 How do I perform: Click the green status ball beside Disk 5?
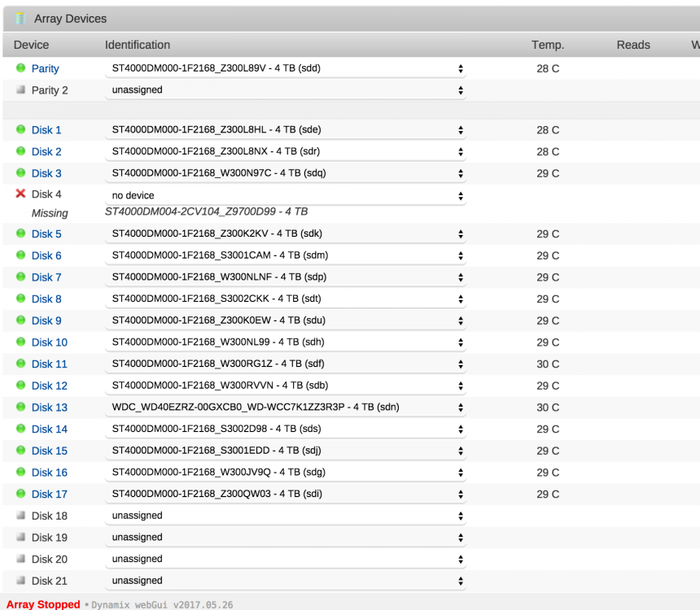(20, 233)
